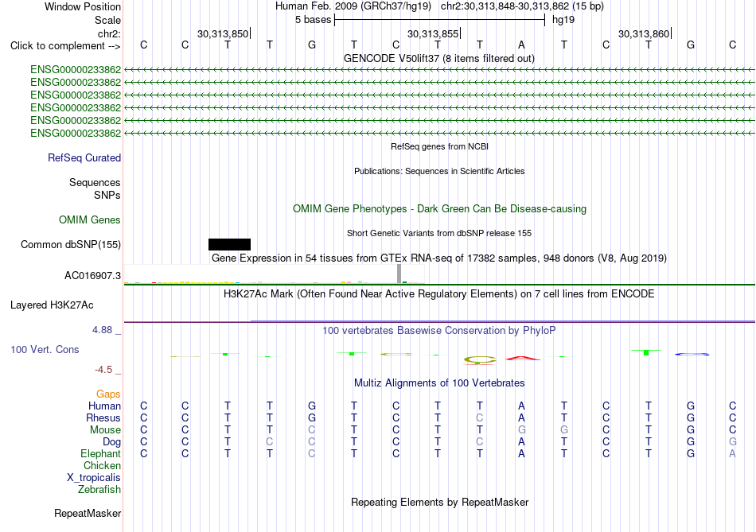
Task: Click the A base in the top sequence row
Action: point(521,45)
